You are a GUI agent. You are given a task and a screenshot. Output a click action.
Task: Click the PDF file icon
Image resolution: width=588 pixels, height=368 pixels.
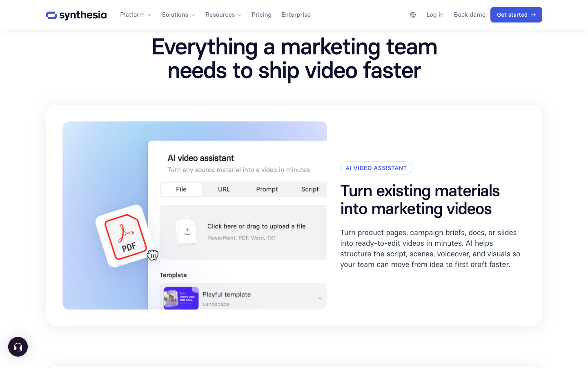click(x=125, y=236)
